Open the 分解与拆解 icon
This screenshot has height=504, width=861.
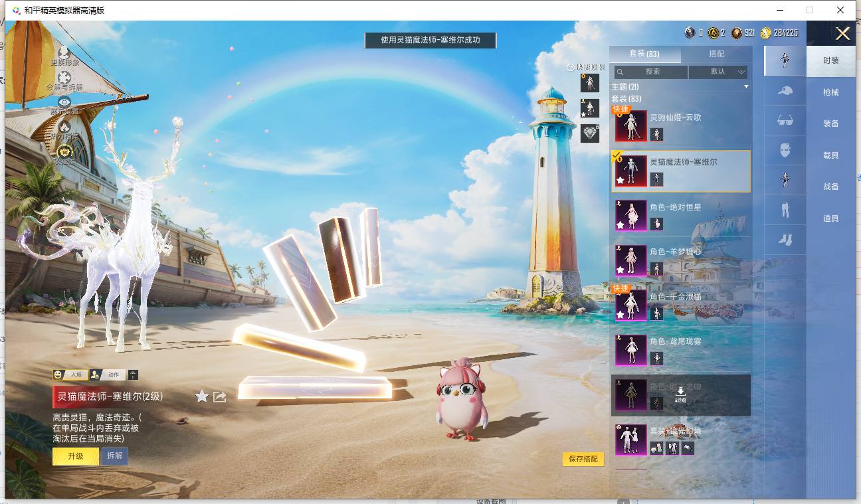tap(64, 78)
